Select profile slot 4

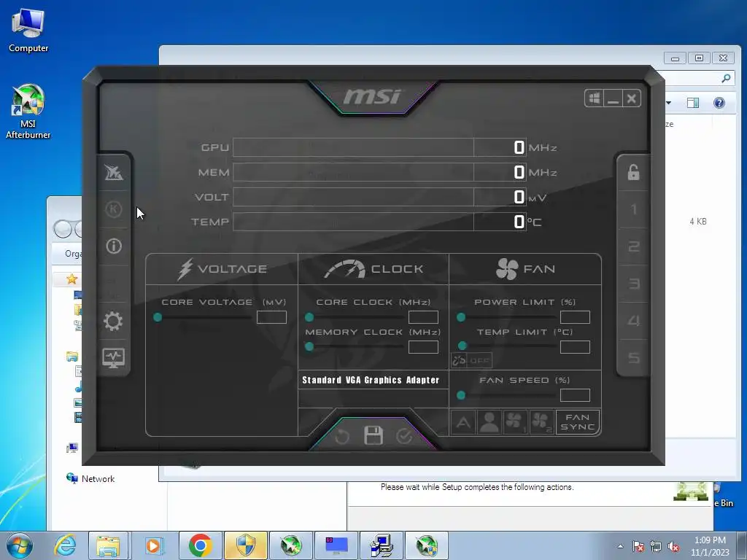pyautogui.click(x=633, y=321)
